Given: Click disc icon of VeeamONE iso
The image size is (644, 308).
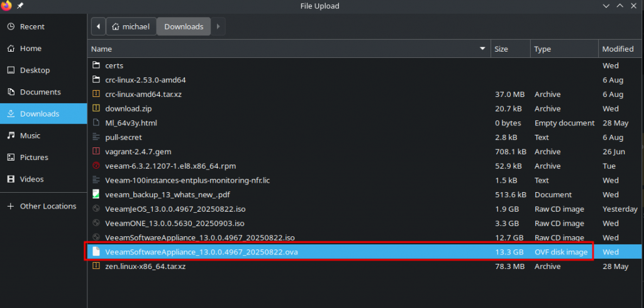Looking at the screenshot, I should click(96, 224).
